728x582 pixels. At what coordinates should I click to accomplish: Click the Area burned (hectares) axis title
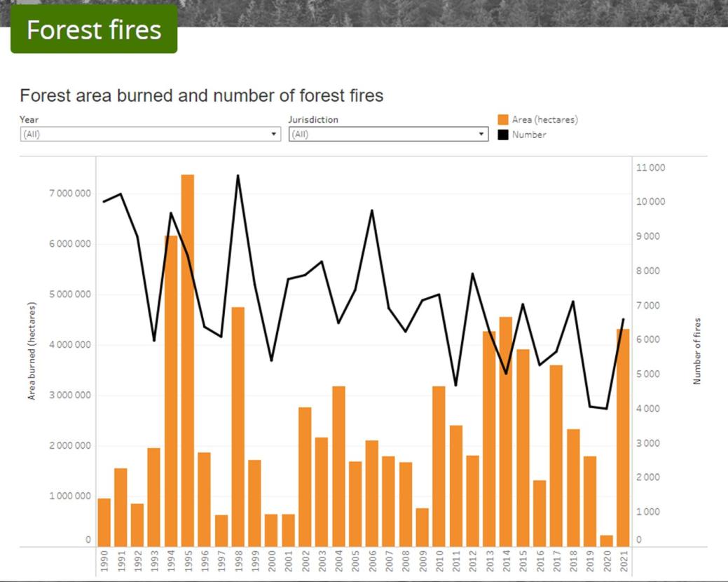32,351
